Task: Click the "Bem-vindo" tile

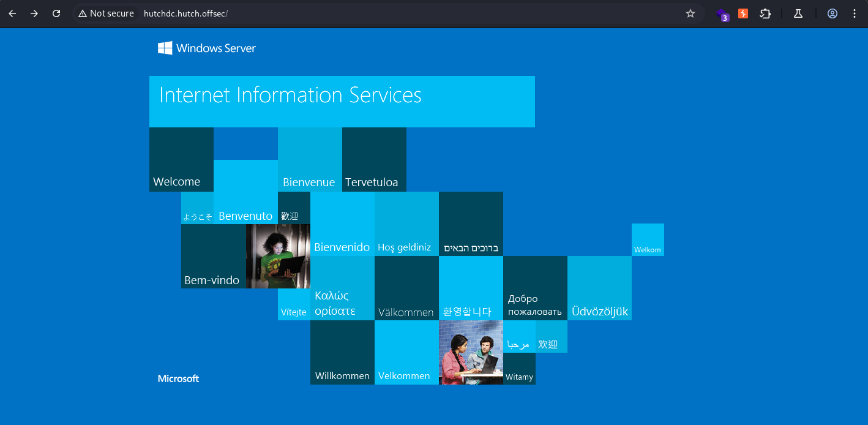Action: click(213, 256)
